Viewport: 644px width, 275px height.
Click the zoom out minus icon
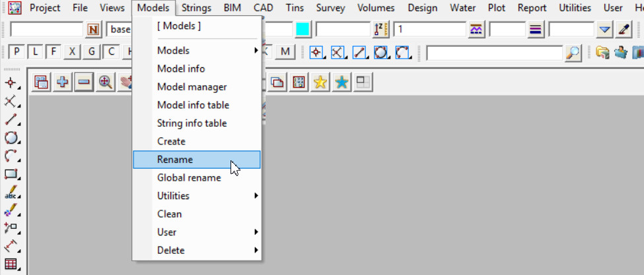84,82
